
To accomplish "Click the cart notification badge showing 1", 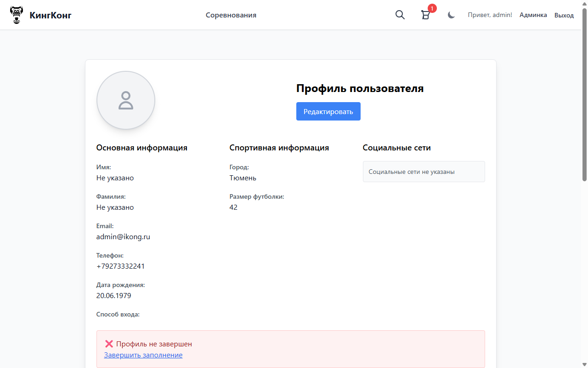I will [x=431, y=8].
